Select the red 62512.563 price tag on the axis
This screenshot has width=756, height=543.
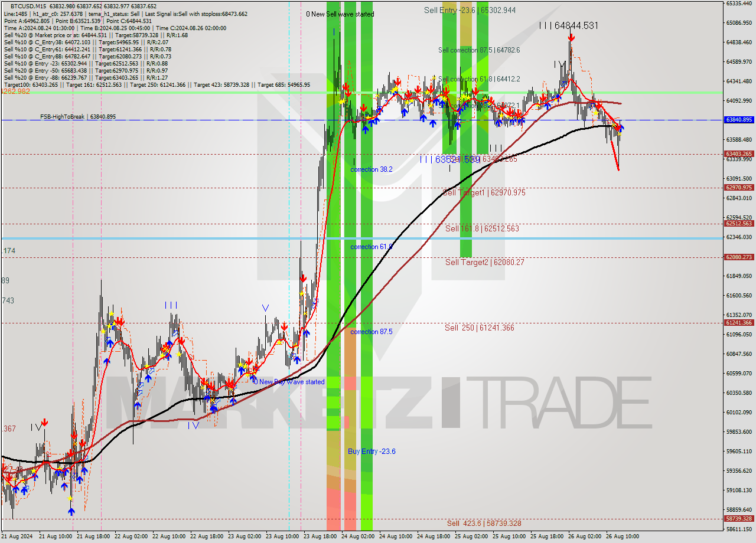click(x=738, y=224)
